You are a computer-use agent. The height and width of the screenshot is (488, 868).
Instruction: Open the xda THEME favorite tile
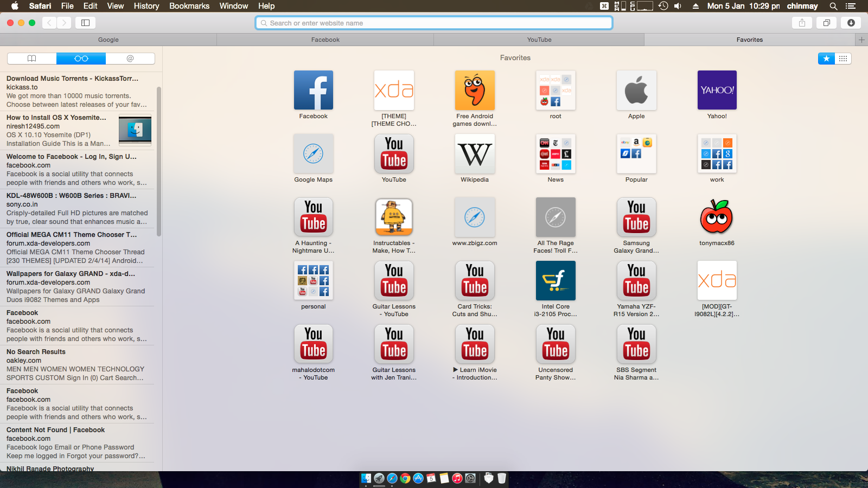[x=394, y=90]
